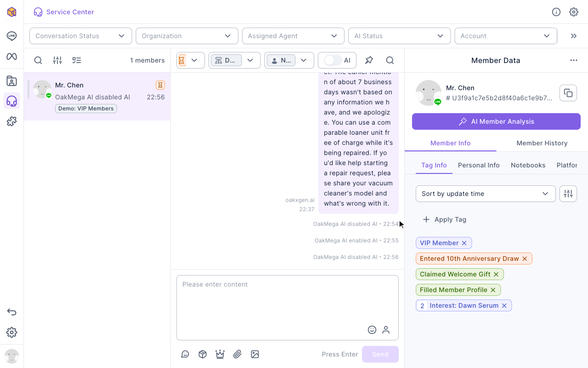Viewport: 588px width, 368px height.
Task: Open tag filter settings icon
Action: pyautogui.click(x=568, y=194)
